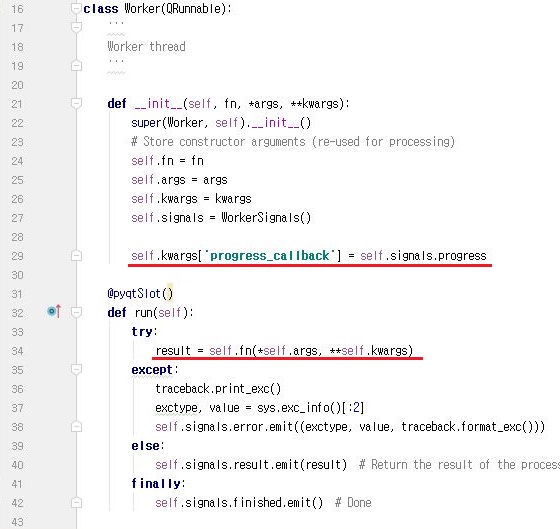Click the '# Done' comment
Screen dimensions: 560x529
click(x=353, y=503)
